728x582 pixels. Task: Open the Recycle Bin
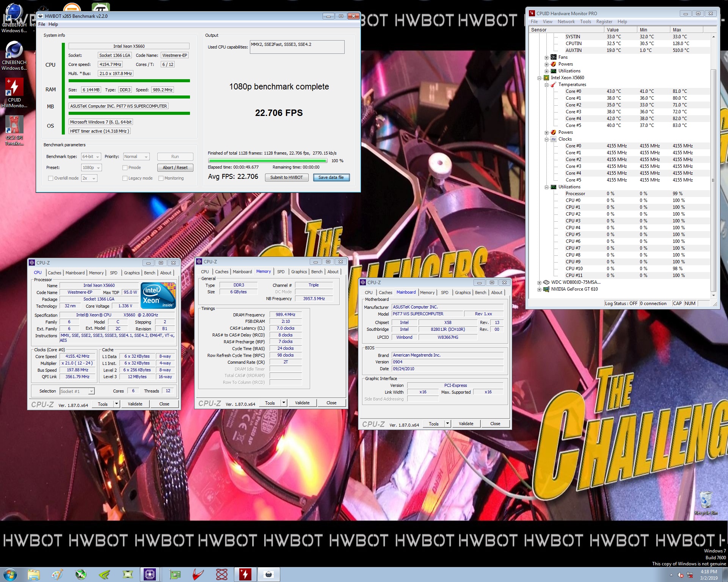pos(706,502)
